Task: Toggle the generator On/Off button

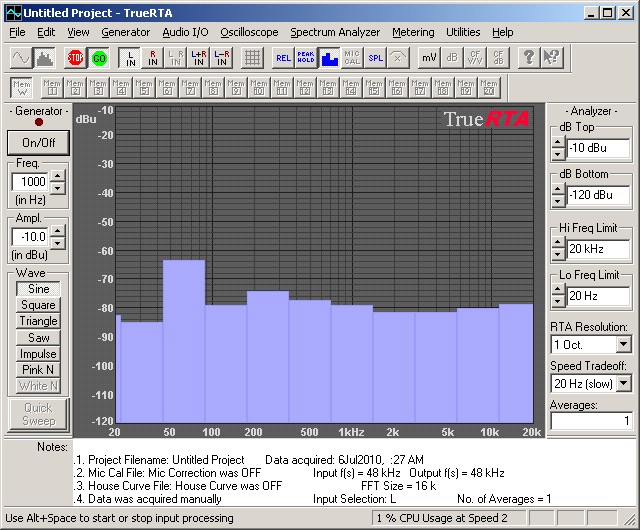Action: (38, 142)
